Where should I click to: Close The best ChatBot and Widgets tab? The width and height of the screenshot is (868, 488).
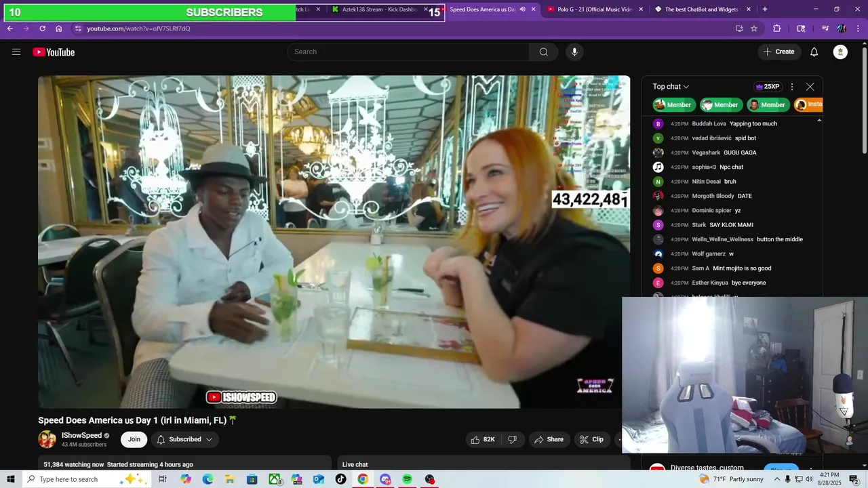pyautogui.click(x=749, y=9)
